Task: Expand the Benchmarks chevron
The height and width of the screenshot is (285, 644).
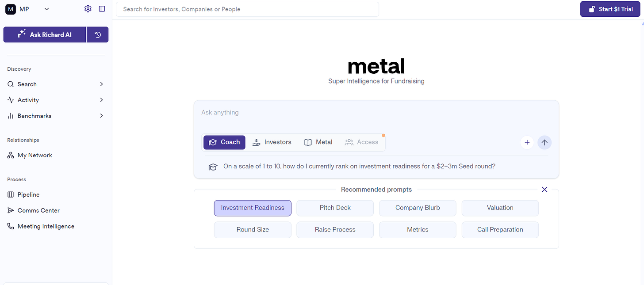Action: 101,116
